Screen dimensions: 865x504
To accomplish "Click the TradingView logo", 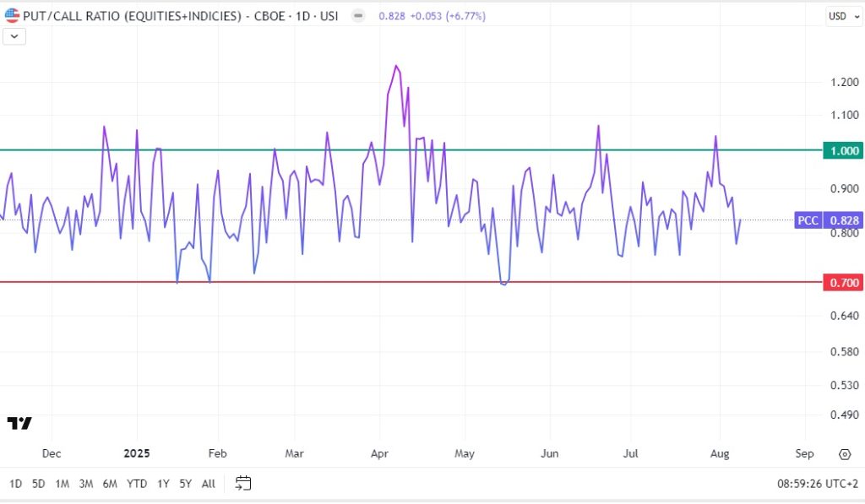I will pyautogui.click(x=19, y=423).
